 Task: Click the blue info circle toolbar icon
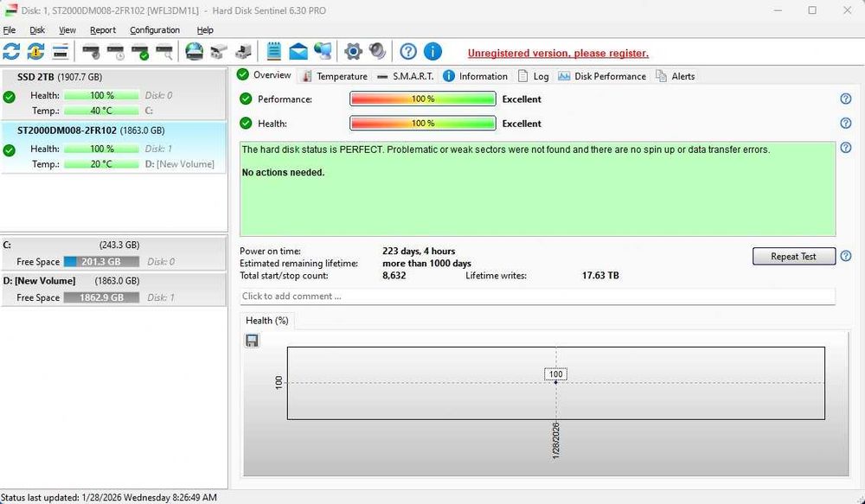(432, 52)
